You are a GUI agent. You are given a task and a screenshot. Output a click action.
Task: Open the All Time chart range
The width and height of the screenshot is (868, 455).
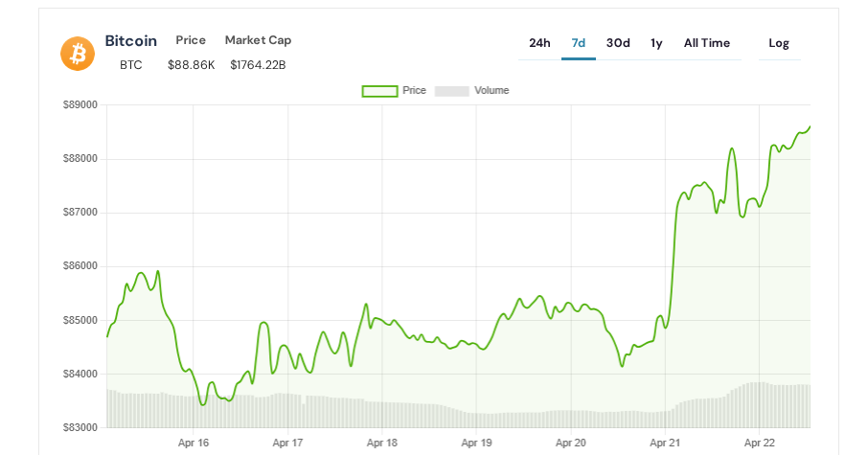(707, 43)
